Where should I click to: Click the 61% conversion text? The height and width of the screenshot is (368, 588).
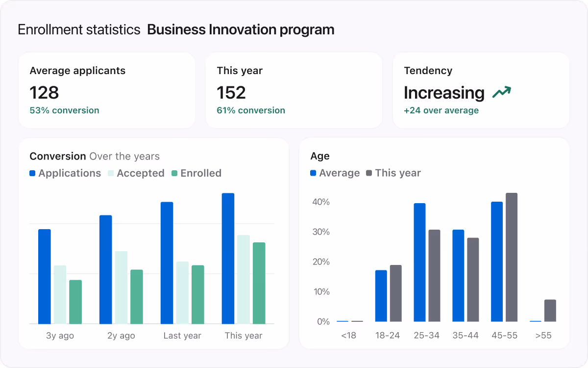251,110
